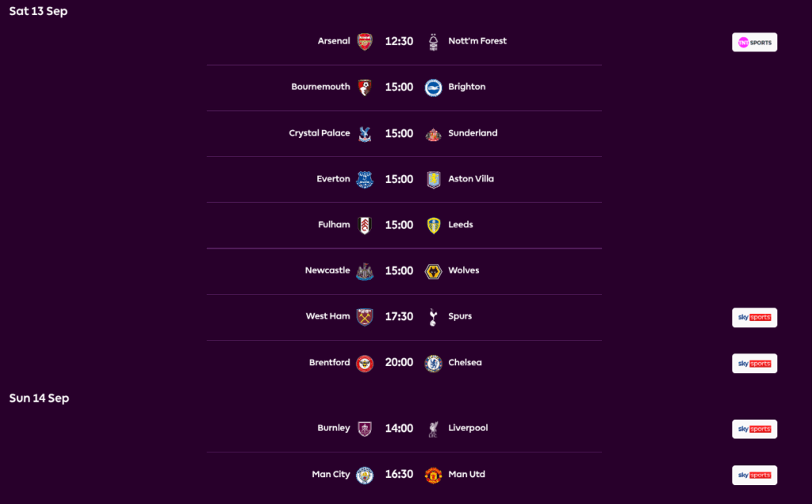Click the Arsenal club crest
812x504 pixels.
click(364, 42)
